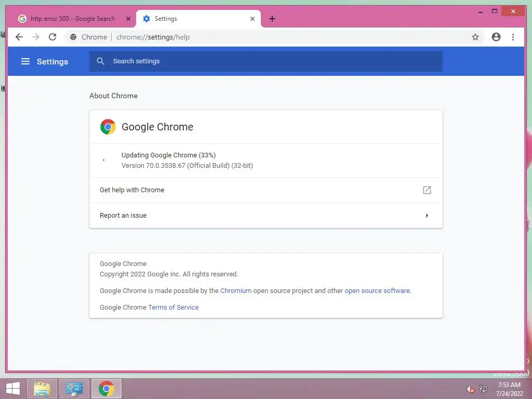This screenshot has width=532, height=399.
Task: Select the Report an issue row
Action: pyautogui.click(x=265, y=216)
